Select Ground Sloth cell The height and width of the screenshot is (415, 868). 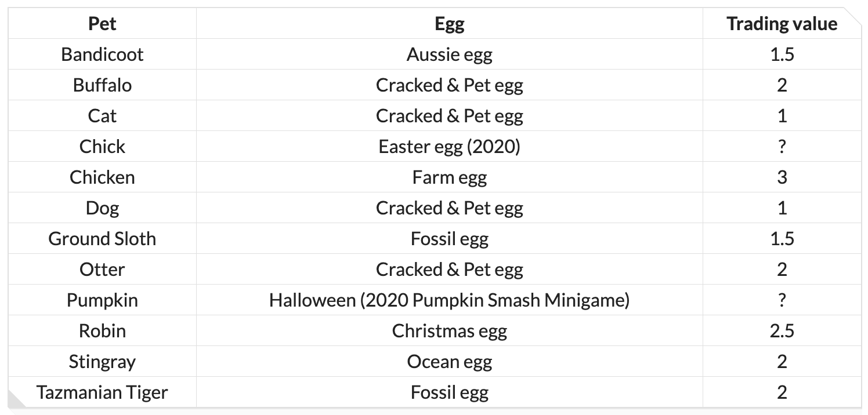pyautogui.click(x=102, y=239)
